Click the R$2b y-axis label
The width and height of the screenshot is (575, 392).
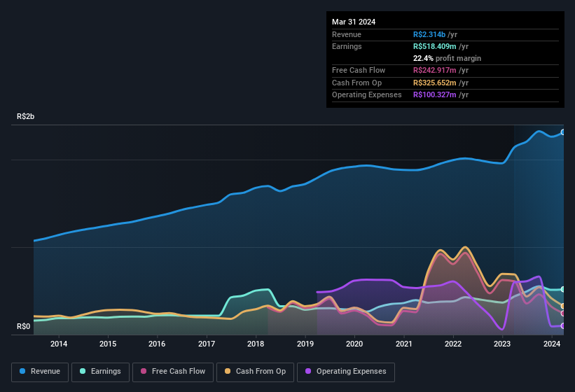point(25,117)
